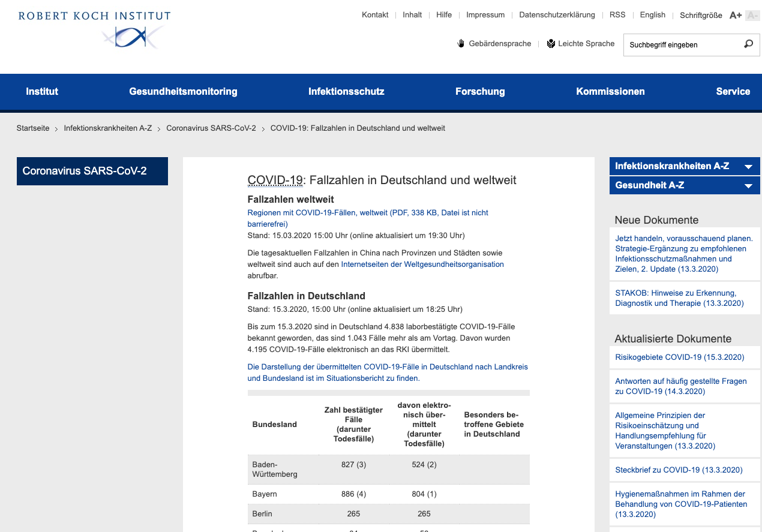Viewport: 762px width, 532px height.
Task: Click the value 804 (1)
Action: [424, 494]
